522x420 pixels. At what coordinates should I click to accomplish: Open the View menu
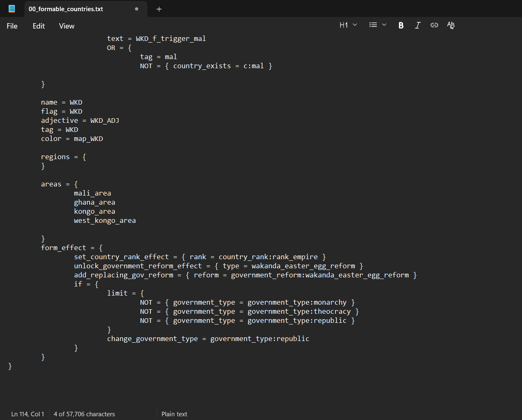point(67,26)
